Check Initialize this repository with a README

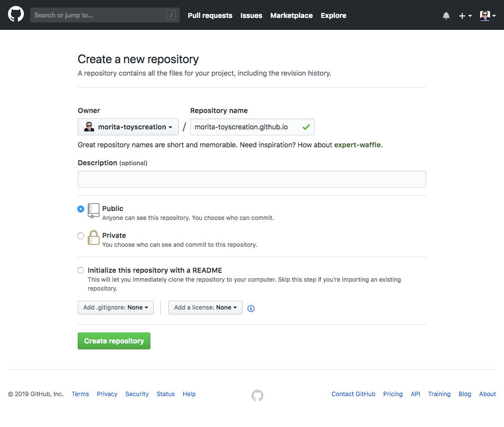(x=81, y=270)
